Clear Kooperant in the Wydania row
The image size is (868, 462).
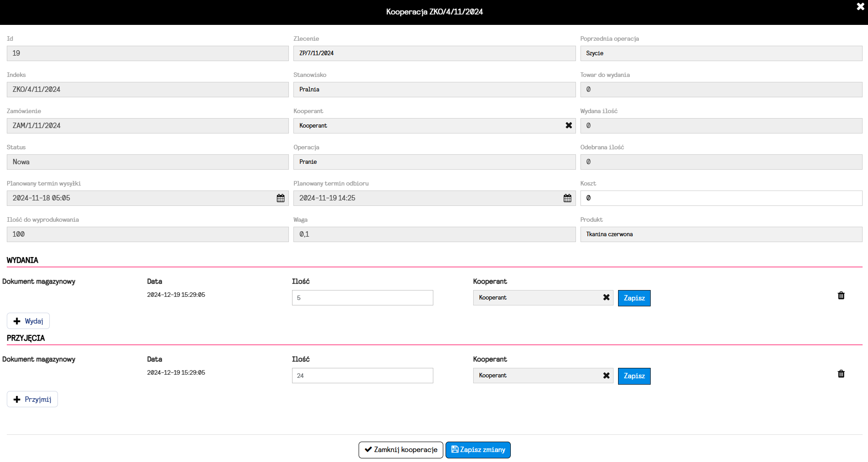click(606, 297)
